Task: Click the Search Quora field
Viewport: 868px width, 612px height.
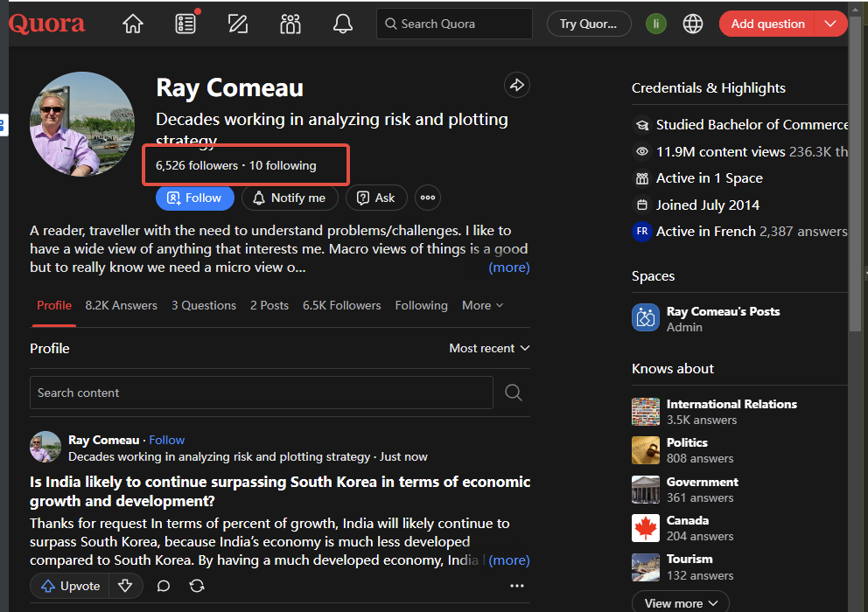Action: [454, 24]
